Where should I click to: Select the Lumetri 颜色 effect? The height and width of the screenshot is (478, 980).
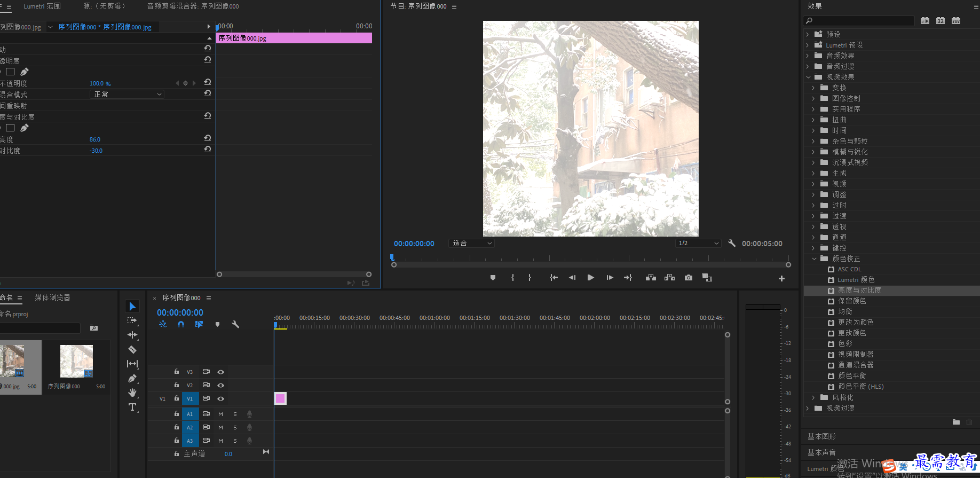click(856, 280)
